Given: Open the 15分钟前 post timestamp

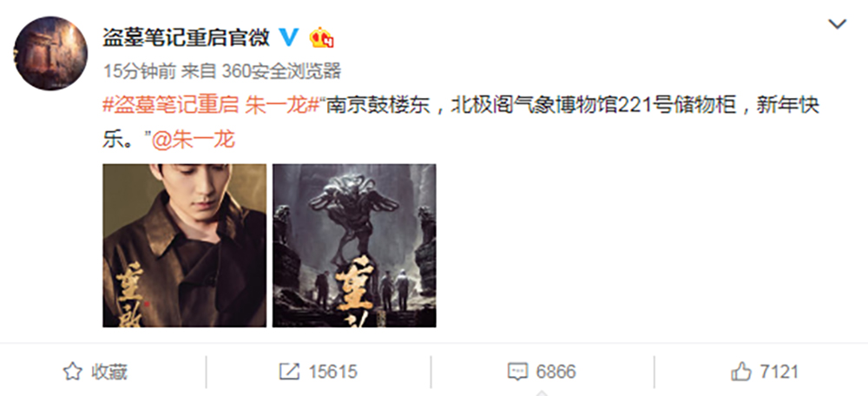Looking at the screenshot, I should (x=140, y=71).
